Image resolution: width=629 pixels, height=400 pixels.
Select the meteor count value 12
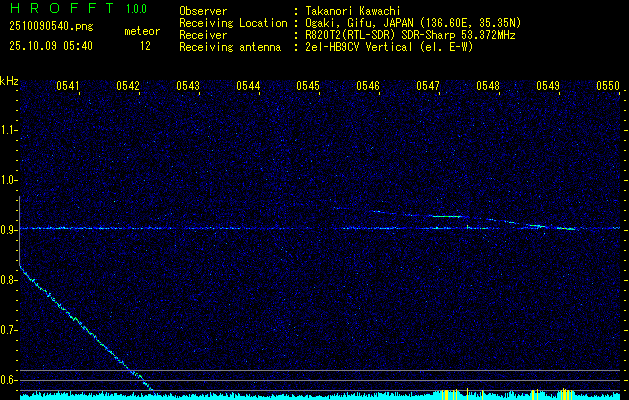click(145, 45)
